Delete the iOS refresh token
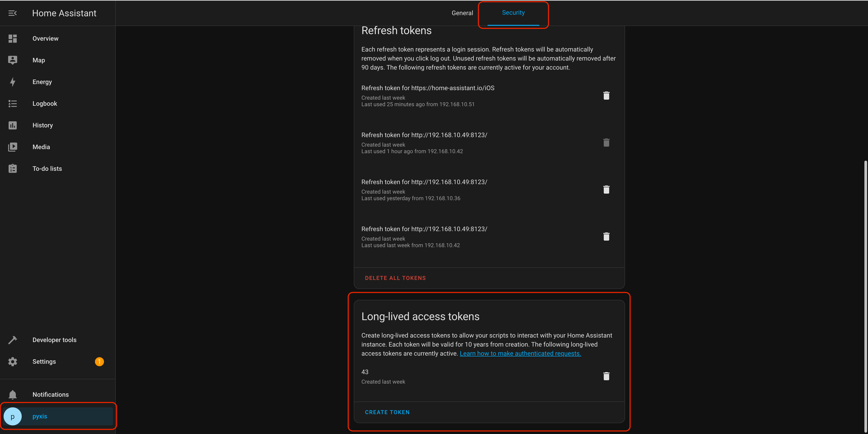Viewport: 868px width, 434px height. click(606, 96)
